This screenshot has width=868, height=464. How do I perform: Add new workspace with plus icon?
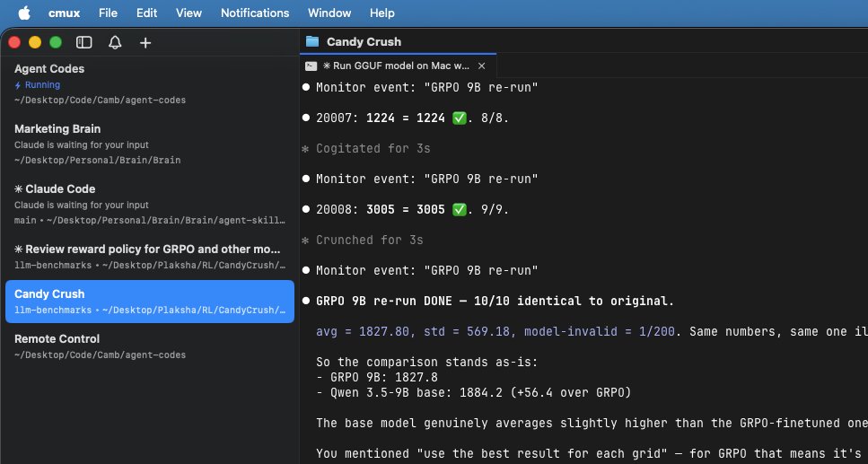coord(145,43)
